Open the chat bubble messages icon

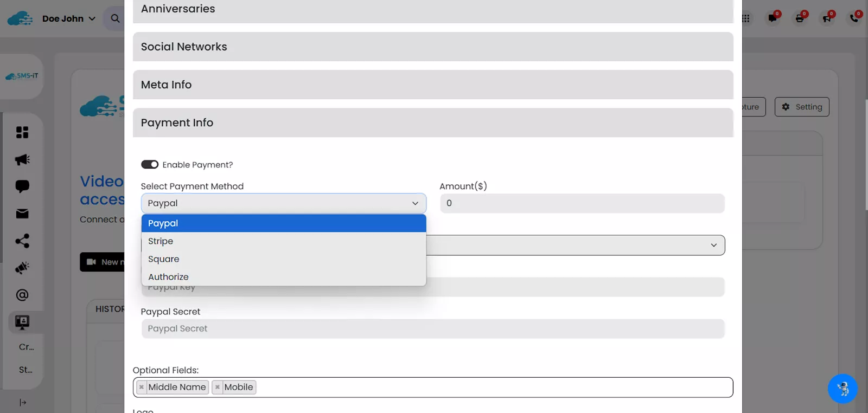(x=22, y=186)
